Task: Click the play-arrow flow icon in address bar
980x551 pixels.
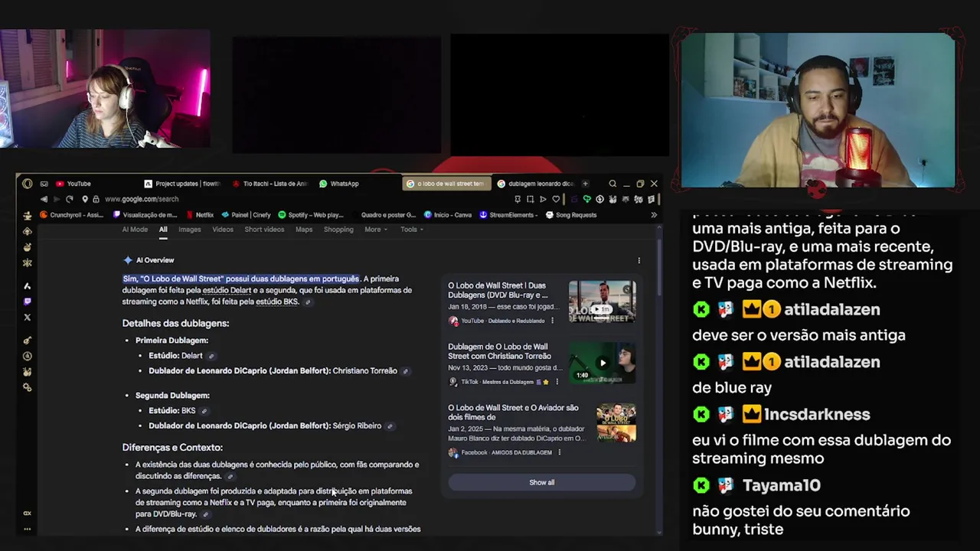Action: [543, 199]
